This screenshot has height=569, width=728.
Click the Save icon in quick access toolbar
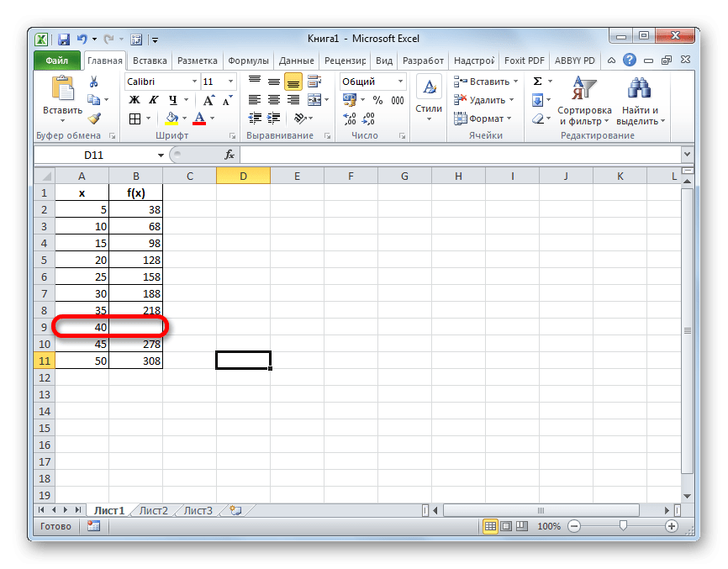click(x=64, y=40)
